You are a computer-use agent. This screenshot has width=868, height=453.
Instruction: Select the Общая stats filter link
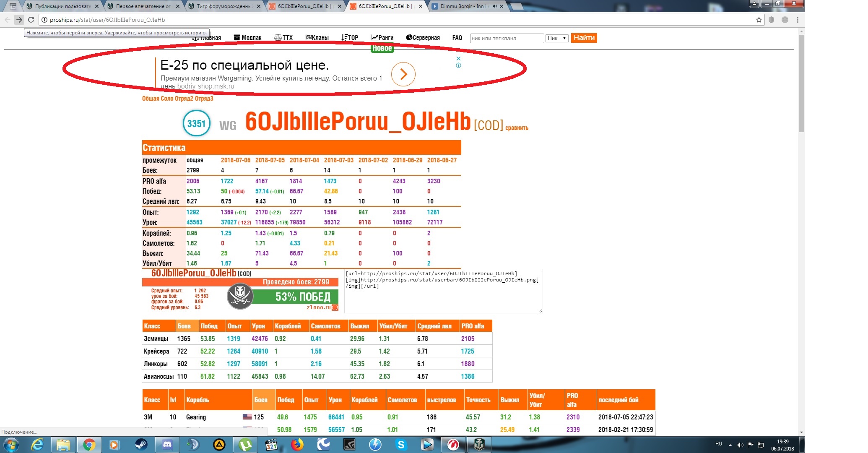(151, 99)
